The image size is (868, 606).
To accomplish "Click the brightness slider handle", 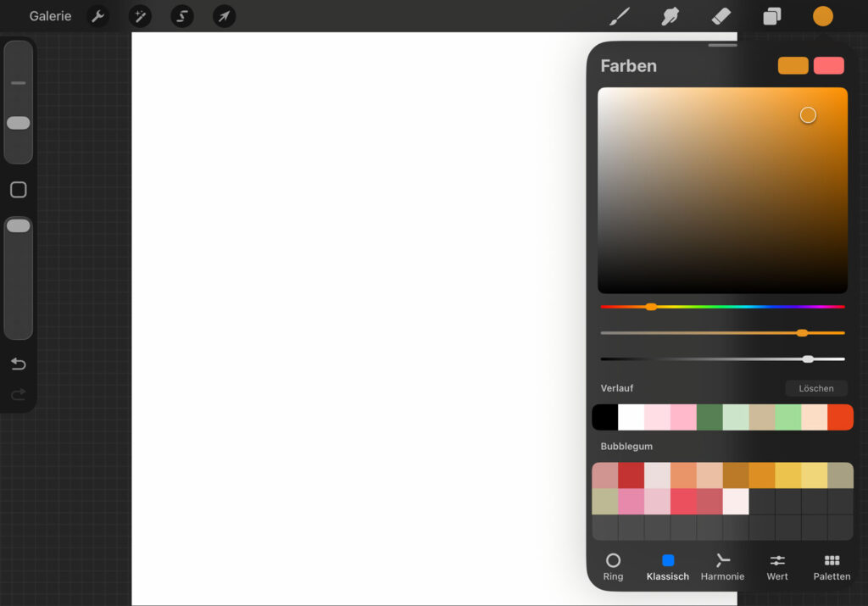I will pyautogui.click(x=808, y=359).
